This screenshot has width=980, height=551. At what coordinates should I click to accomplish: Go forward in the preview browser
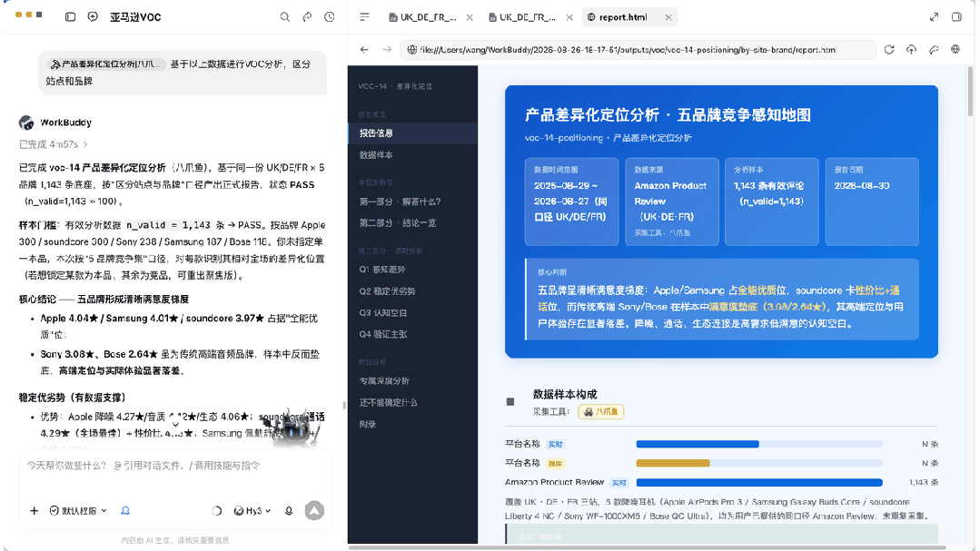(387, 49)
